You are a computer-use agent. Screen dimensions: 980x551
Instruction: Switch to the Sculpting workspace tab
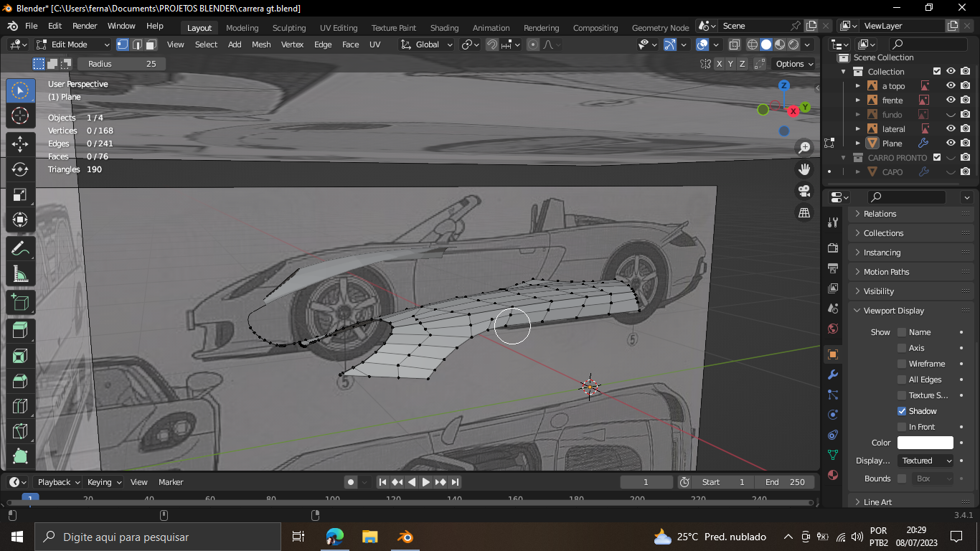(x=288, y=28)
